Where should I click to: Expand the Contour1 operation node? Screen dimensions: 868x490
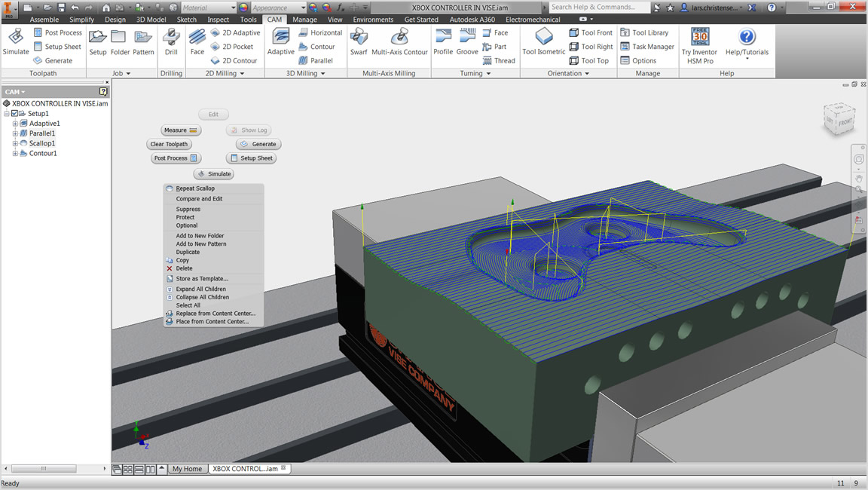click(15, 154)
